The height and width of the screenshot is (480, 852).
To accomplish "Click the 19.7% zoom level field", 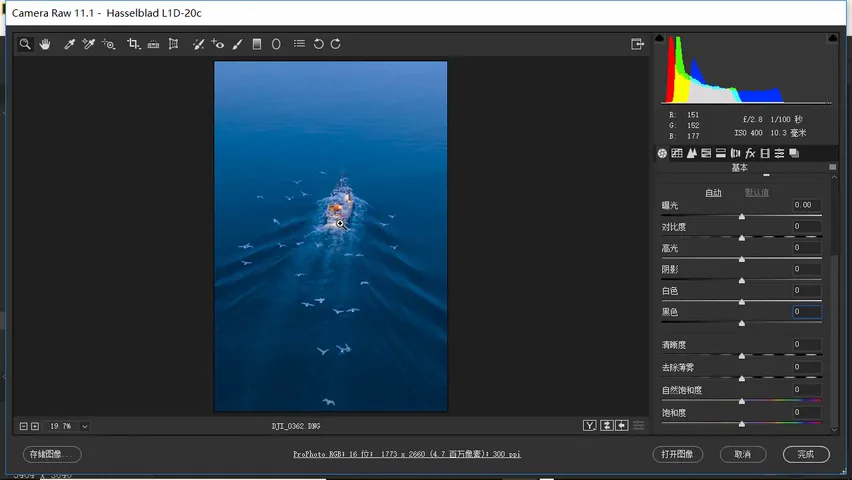I will 61,426.
